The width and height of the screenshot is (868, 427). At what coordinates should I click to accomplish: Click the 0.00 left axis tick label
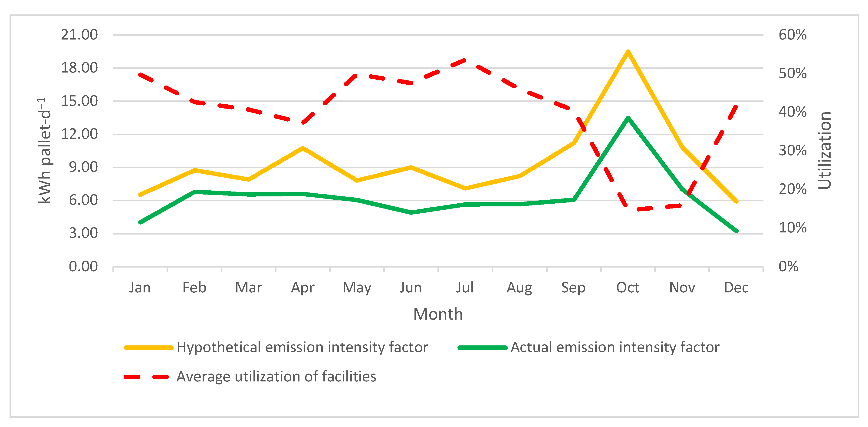click(83, 267)
